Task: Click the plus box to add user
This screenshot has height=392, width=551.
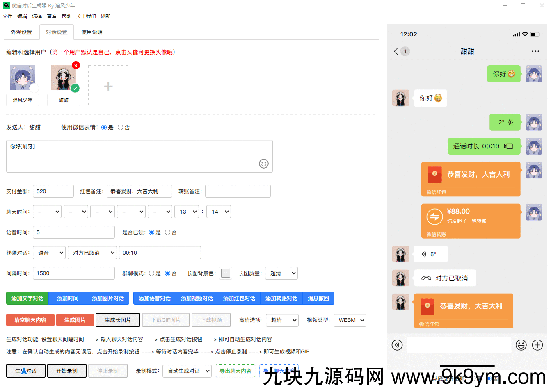Action: click(108, 86)
